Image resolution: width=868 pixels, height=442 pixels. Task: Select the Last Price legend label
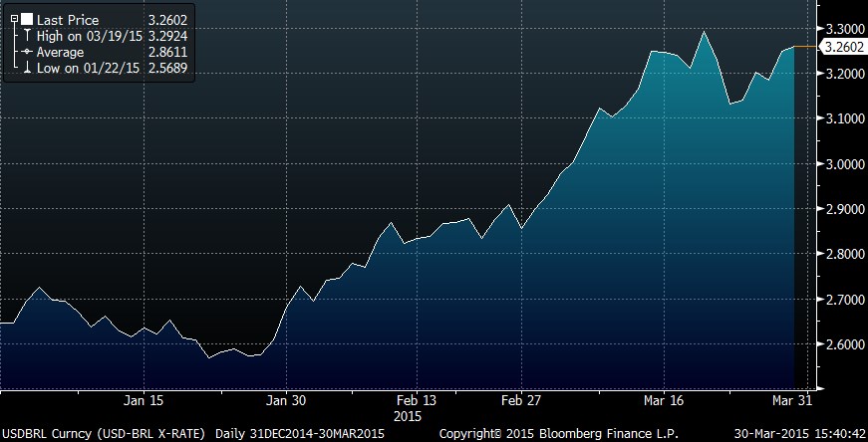click(x=66, y=19)
